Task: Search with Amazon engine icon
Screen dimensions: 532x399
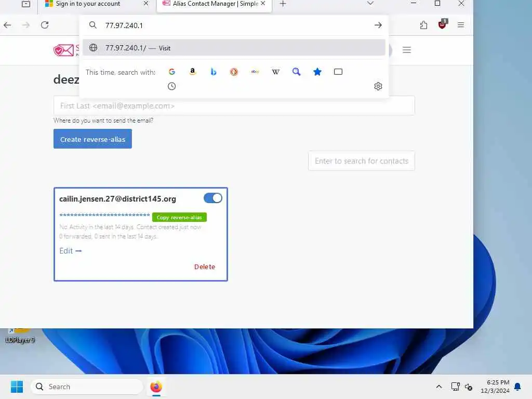Action: (x=192, y=72)
